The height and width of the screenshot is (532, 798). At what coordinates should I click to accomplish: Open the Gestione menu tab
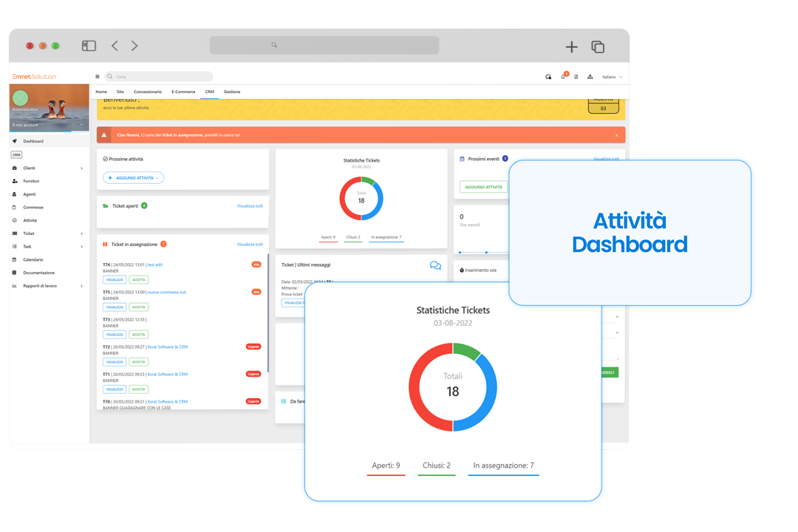tap(232, 92)
